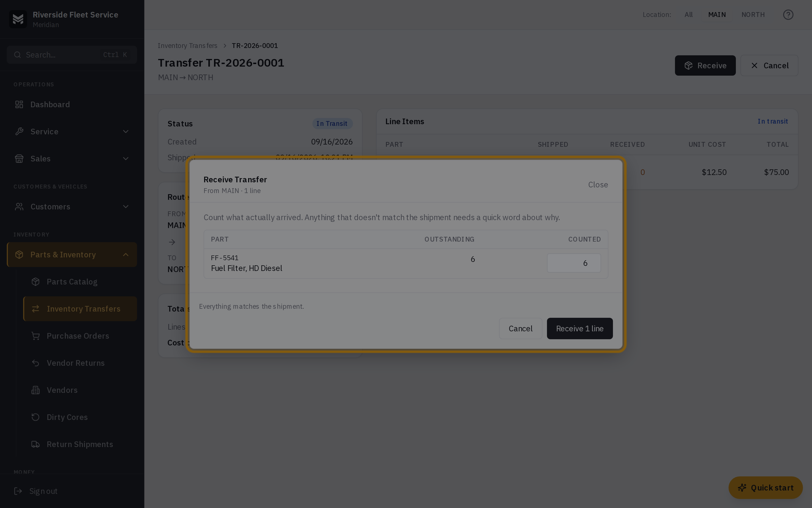Click the search magnifier icon
This screenshot has height=508, width=812.
tap(18, 55)
